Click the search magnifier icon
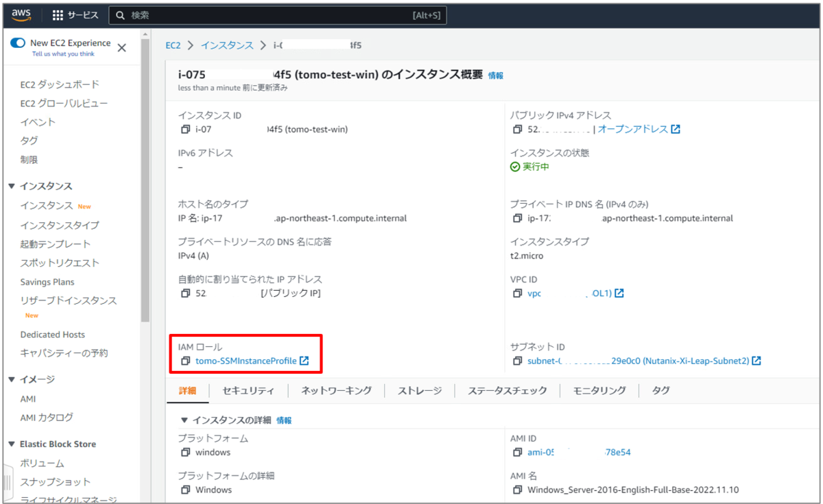 coord(121,15)
